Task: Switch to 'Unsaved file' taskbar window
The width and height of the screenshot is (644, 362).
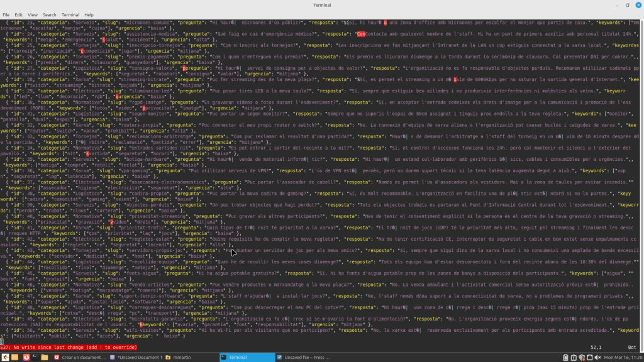Action: point(303,357)
